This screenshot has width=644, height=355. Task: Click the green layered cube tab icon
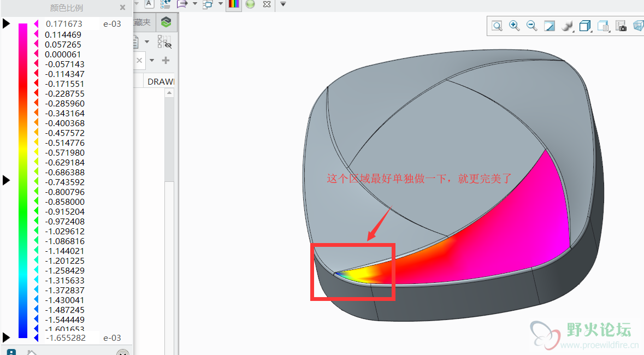coord(166,22)
